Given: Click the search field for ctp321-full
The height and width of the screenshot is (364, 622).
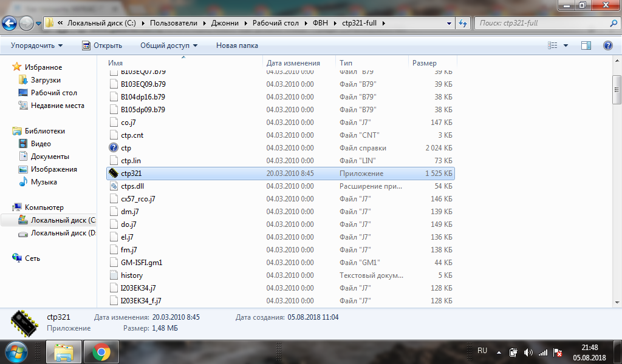Looking at the screenshot, I should click(541, 23).
